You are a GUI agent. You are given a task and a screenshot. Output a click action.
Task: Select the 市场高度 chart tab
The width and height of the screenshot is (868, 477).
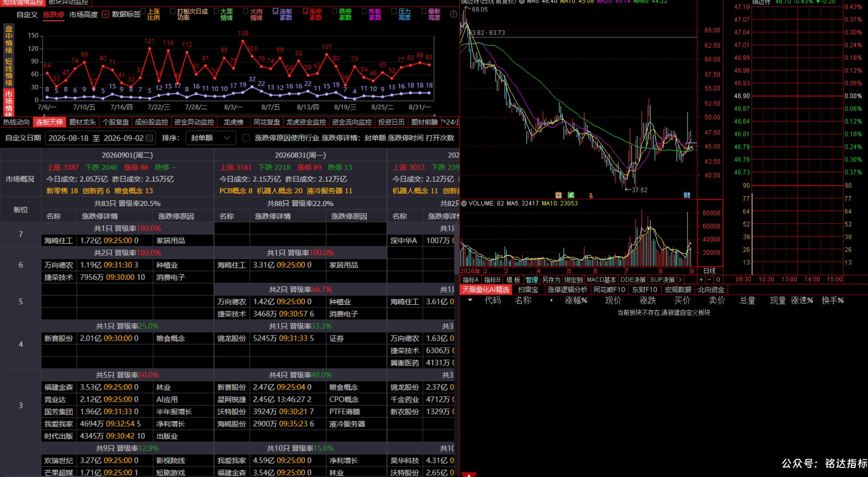tap(83, 15)
